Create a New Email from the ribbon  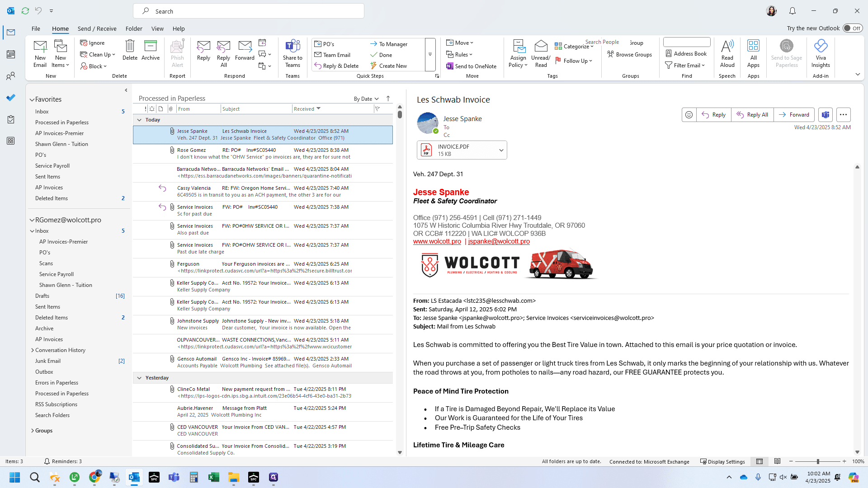pyautogui.click(x=40, y=53)
